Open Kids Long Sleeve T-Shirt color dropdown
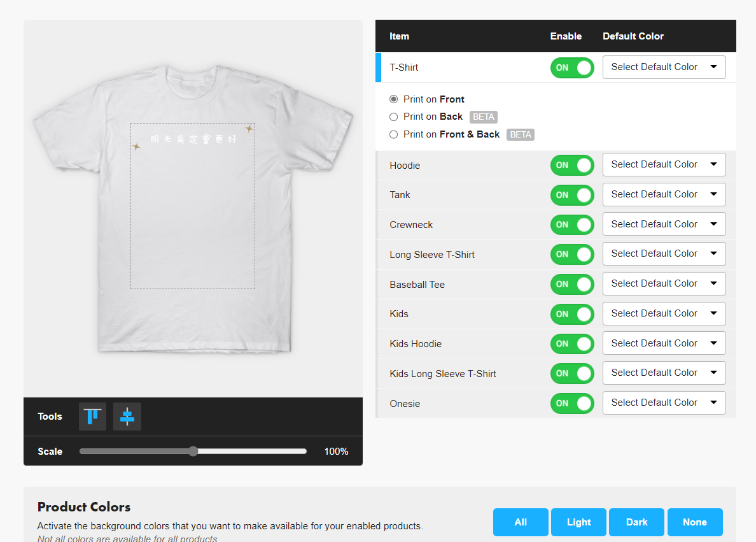756x542 pixels. point(664,373)
